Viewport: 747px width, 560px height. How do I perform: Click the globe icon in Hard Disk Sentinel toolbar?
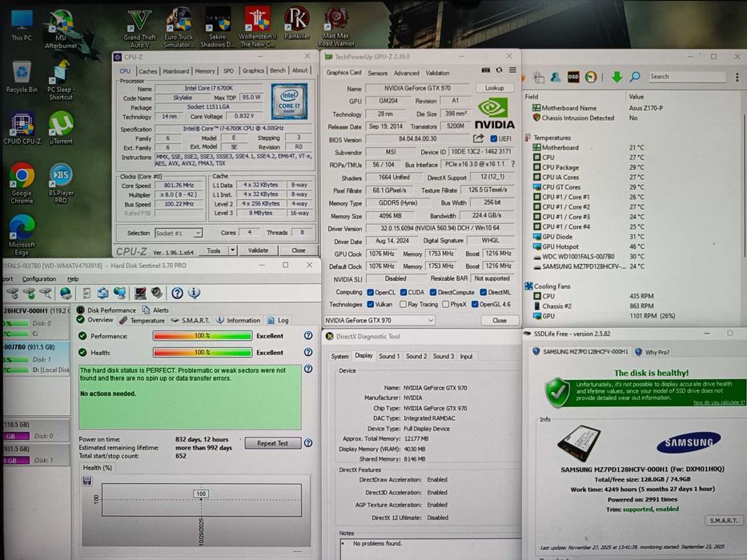(66, 294)
